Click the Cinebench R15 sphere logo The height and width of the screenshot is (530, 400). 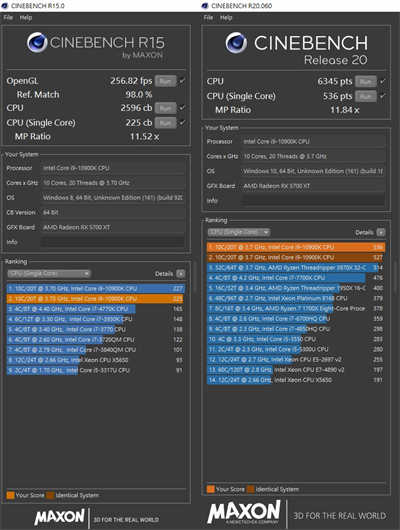[37, 42]
